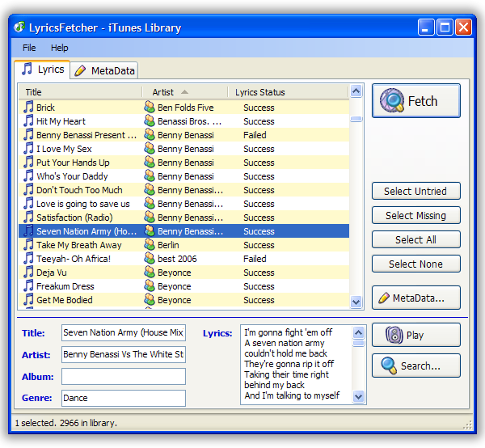
Task: Click the song list scrollbar thumb
Action: click(x=356, y=119)
